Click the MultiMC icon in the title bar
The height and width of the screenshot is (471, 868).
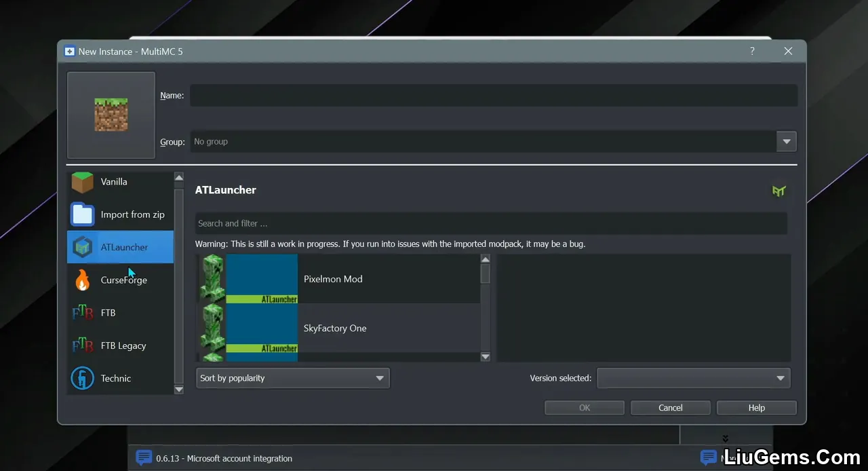point(69,52)
